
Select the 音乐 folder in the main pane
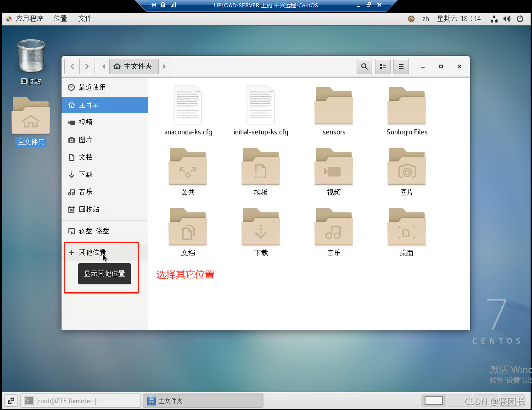click(334, 227)
